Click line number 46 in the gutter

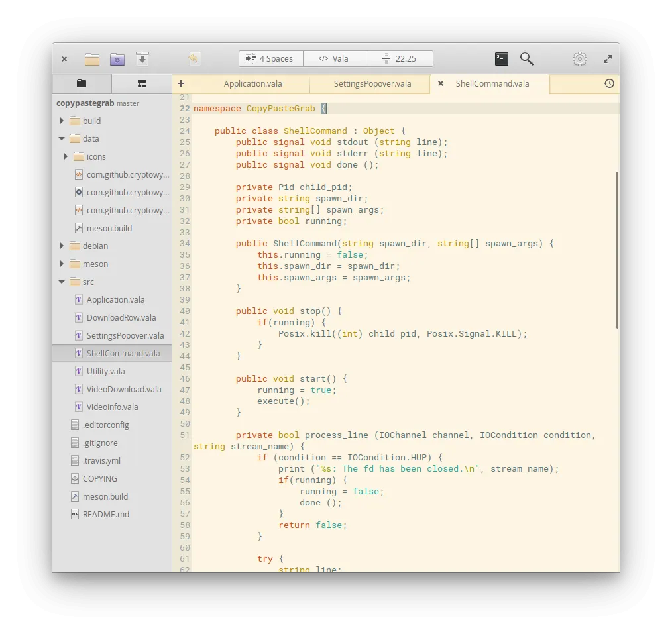pyautogui.click(x=185, y=379)
